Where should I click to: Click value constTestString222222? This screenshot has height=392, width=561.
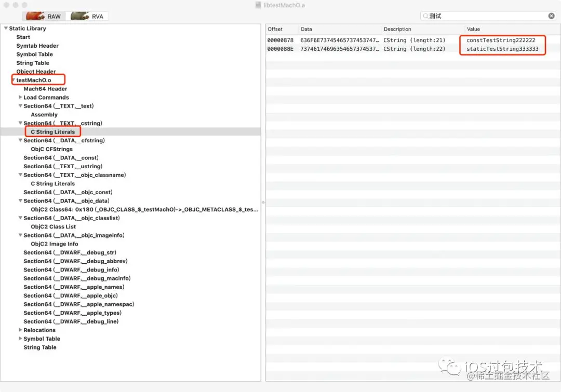click(501, 40)
